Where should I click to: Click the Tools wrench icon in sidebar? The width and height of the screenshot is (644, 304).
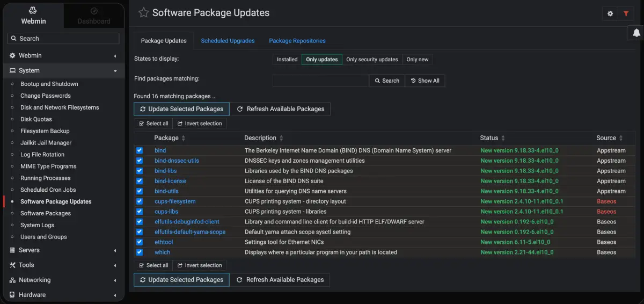point(13,265)
